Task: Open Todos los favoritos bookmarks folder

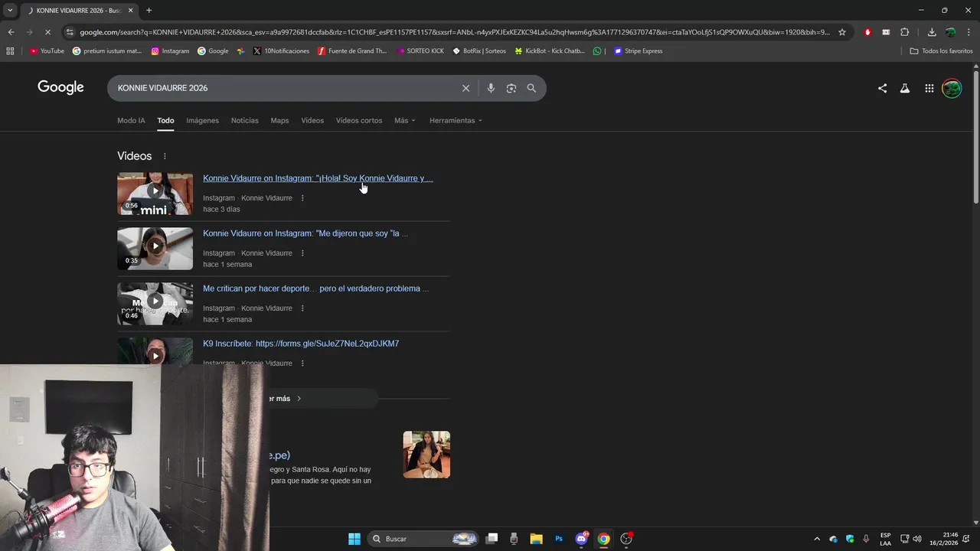Action: (941, 51)
